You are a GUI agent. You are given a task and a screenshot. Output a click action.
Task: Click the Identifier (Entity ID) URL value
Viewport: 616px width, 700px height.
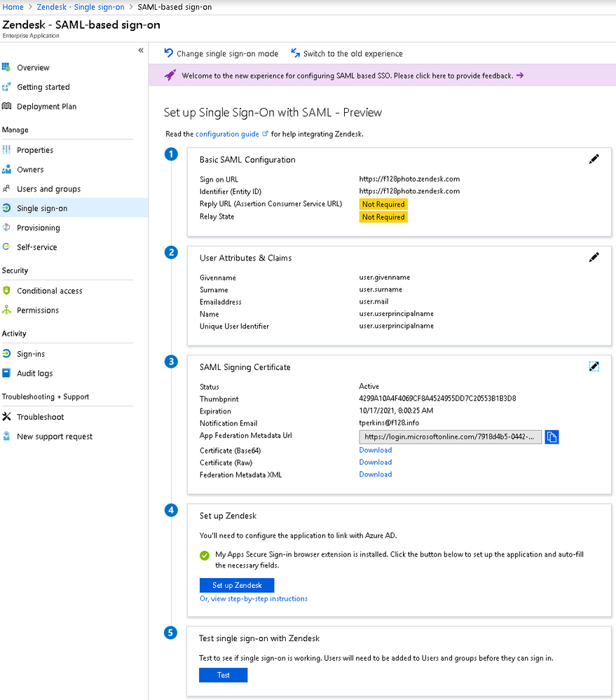click(409, 191)
